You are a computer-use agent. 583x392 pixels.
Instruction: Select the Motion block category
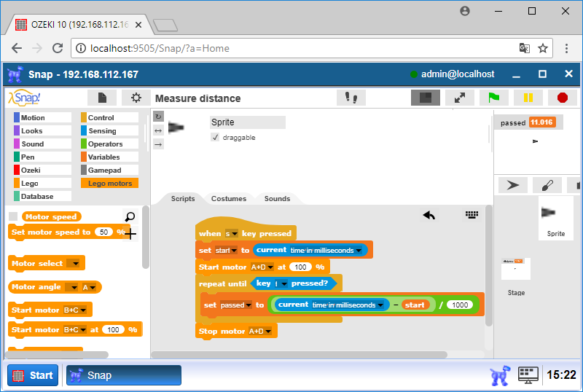click(x=42, y=117)
